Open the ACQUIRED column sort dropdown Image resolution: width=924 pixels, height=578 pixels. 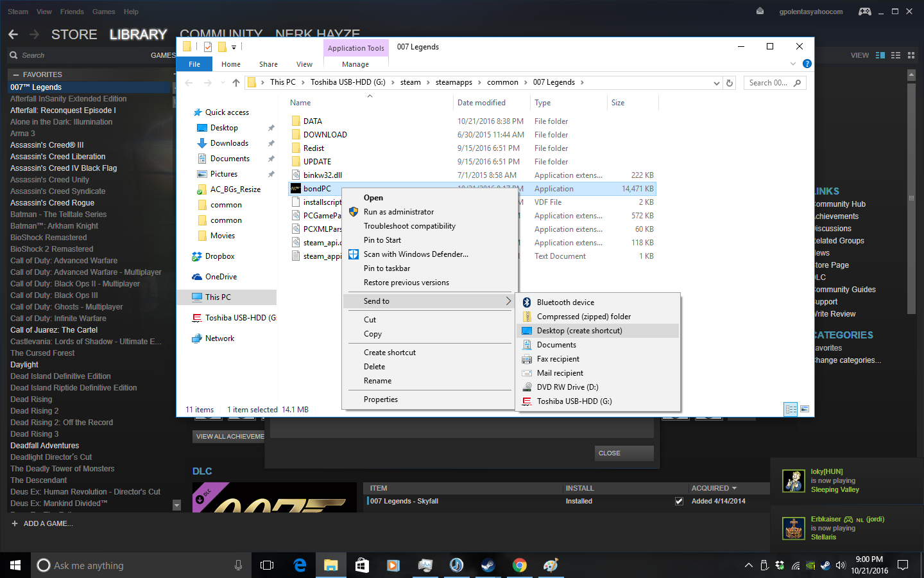pos(735,488)
